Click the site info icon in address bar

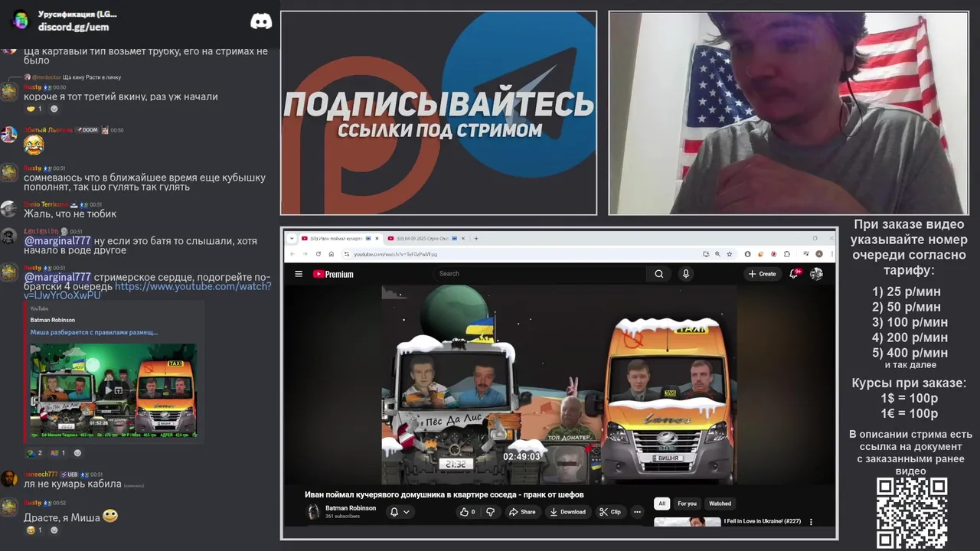pos(347,254)
